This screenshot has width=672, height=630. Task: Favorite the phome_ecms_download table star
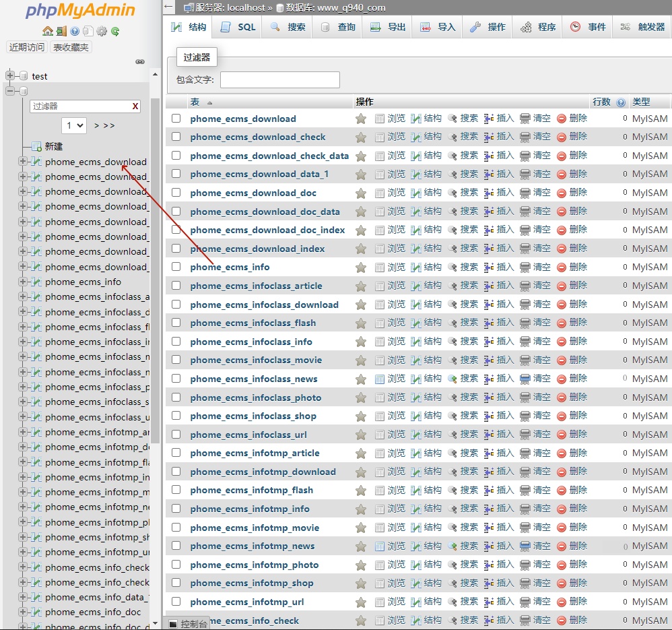coord(361,119)
